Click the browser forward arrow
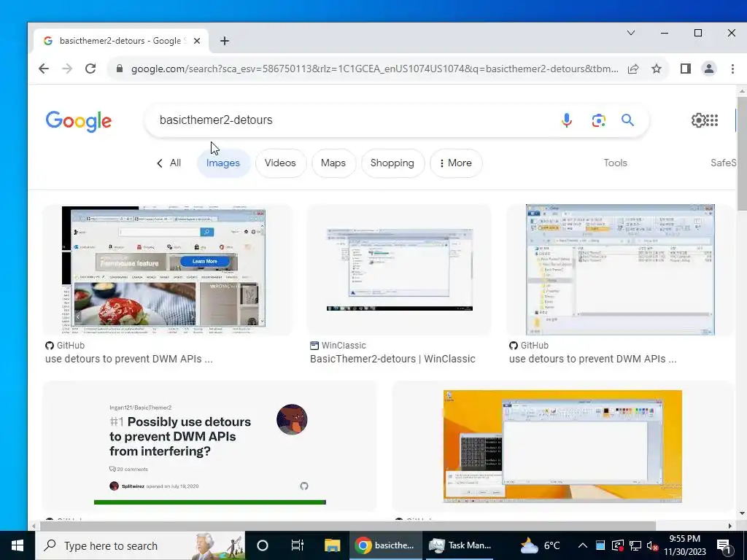 pos(67,69)
